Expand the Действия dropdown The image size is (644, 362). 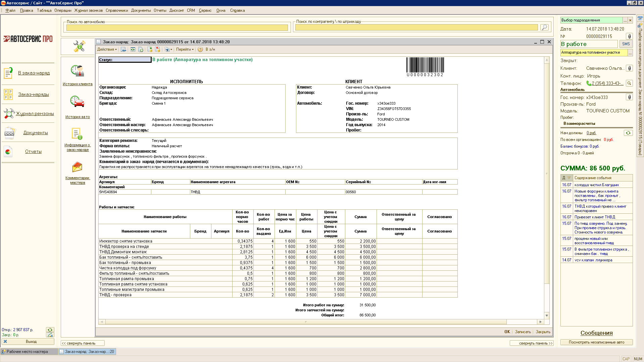click(x=107, y=50)
